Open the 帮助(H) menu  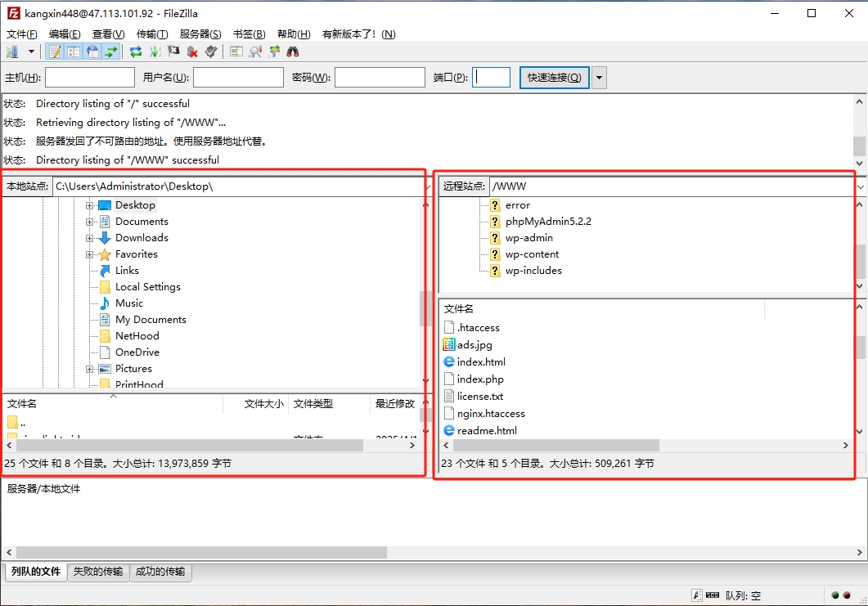pos(294,34)
